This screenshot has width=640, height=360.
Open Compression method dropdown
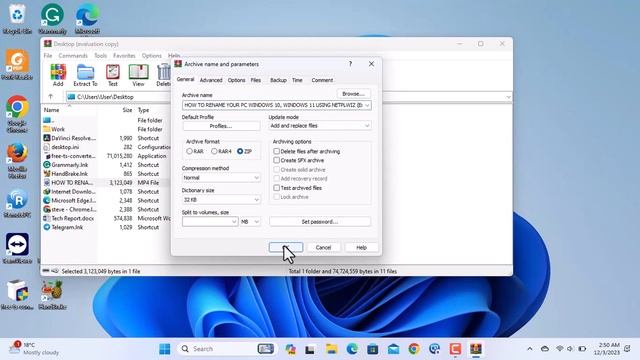pyautogui.click(x=256, y=178)
